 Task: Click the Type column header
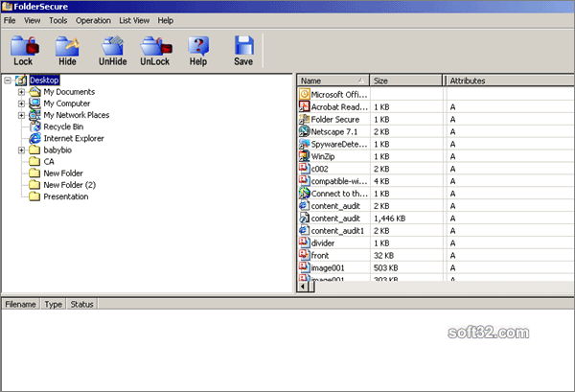pos(53,304)
